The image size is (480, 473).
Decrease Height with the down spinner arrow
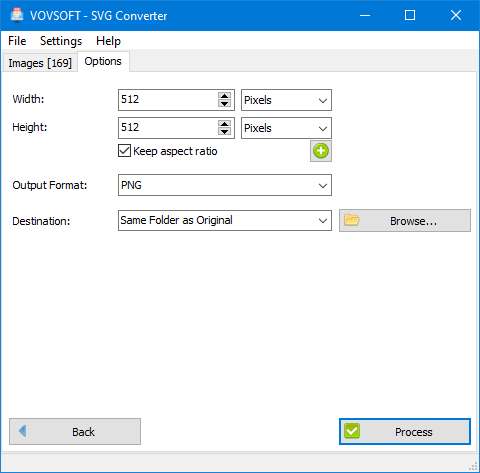(x=224, y=132)
